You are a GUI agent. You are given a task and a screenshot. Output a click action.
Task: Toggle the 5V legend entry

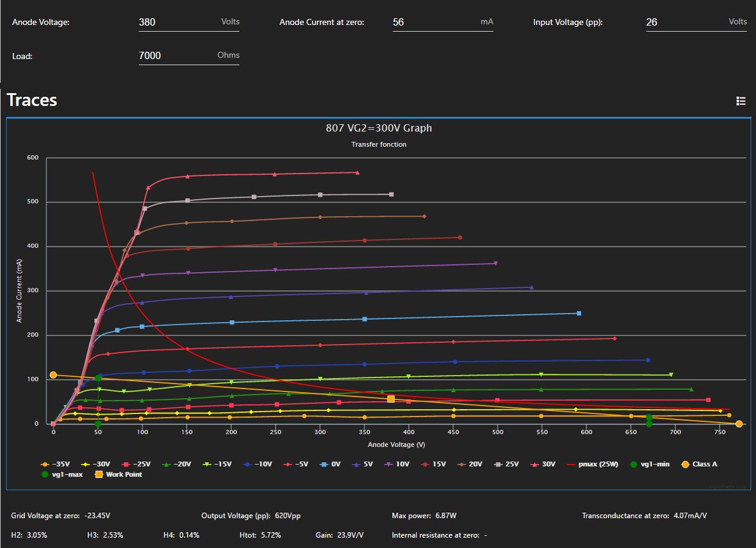(364, 464)
